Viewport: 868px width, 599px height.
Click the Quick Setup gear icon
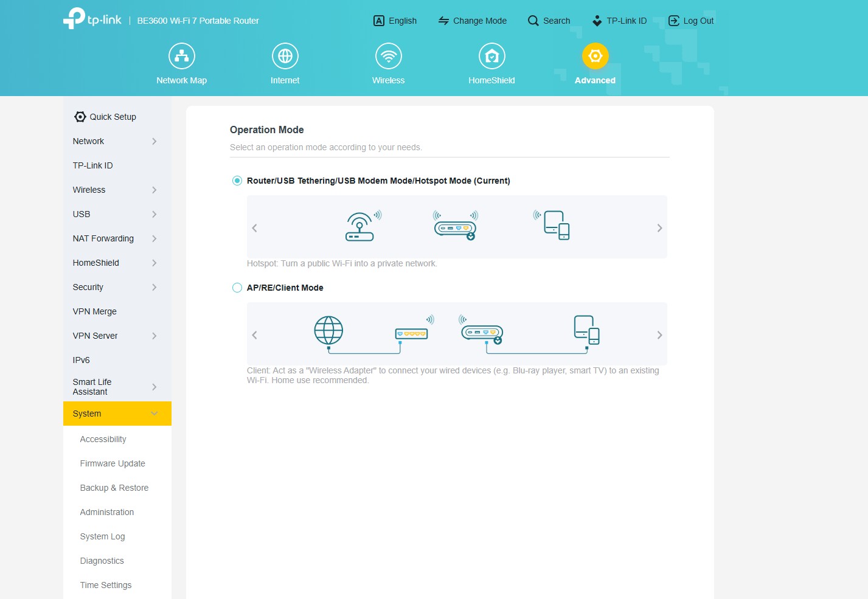click(80, 117)
